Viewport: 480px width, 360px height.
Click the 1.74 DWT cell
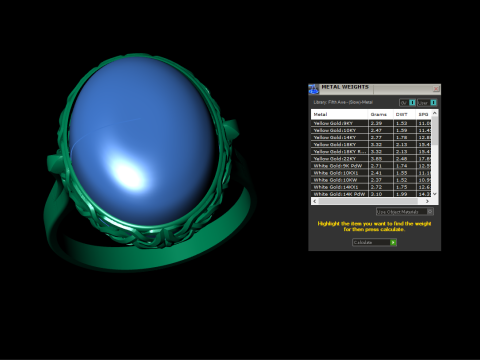coord(405,166)
